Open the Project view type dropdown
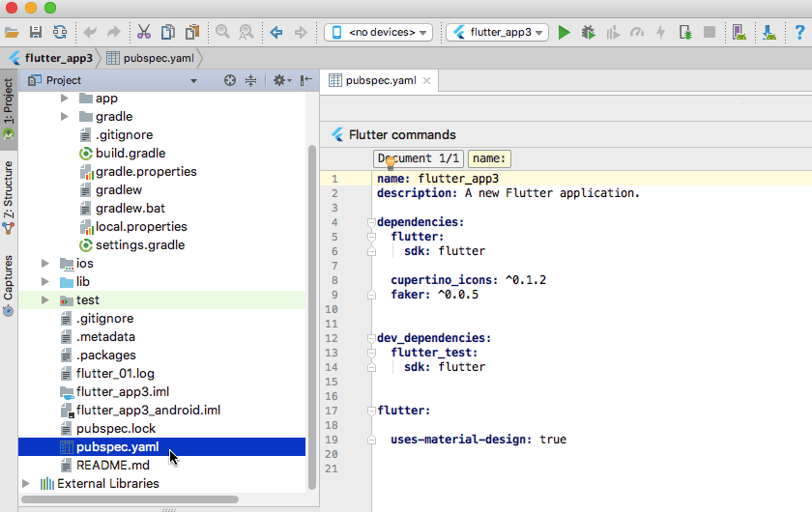812x512 pixels. point(193,81)
